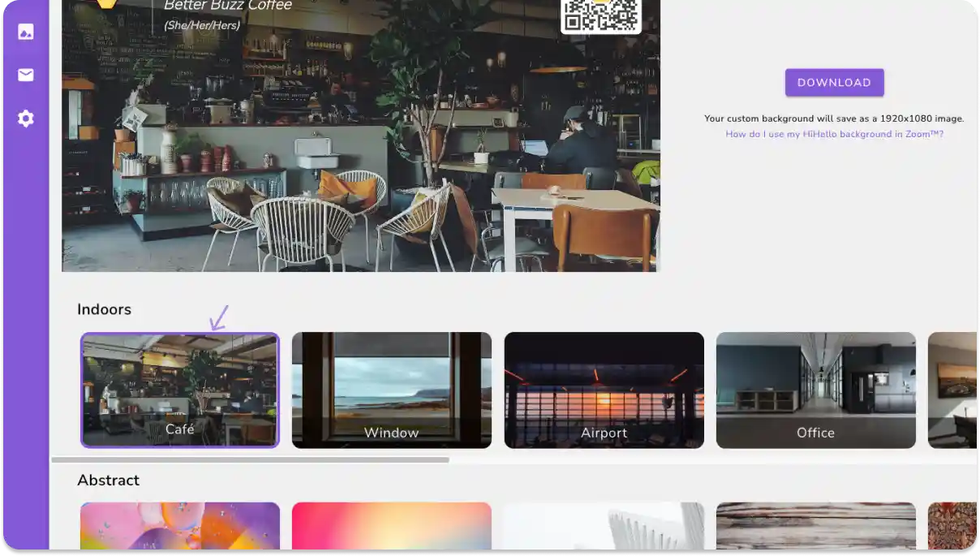Pick the pink-yellow gradient abstract background
Image resolution: width=980 pixels, height=556 pixels.
pyautogui.click(x=392, y=526)
